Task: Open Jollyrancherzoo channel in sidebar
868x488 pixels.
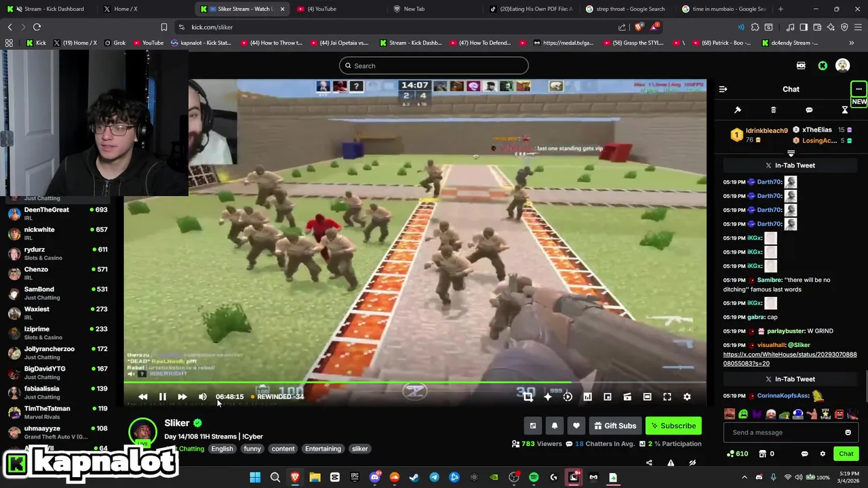Action: 58,352
